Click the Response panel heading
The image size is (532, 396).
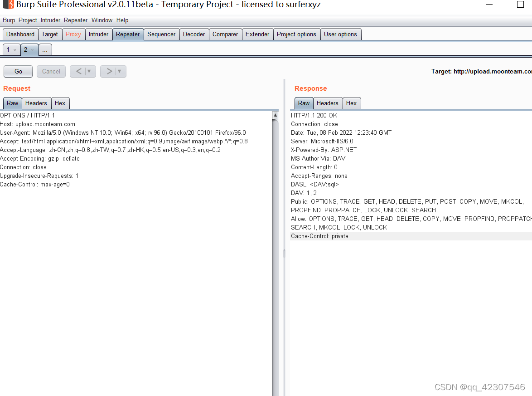(x=311, y=88)
